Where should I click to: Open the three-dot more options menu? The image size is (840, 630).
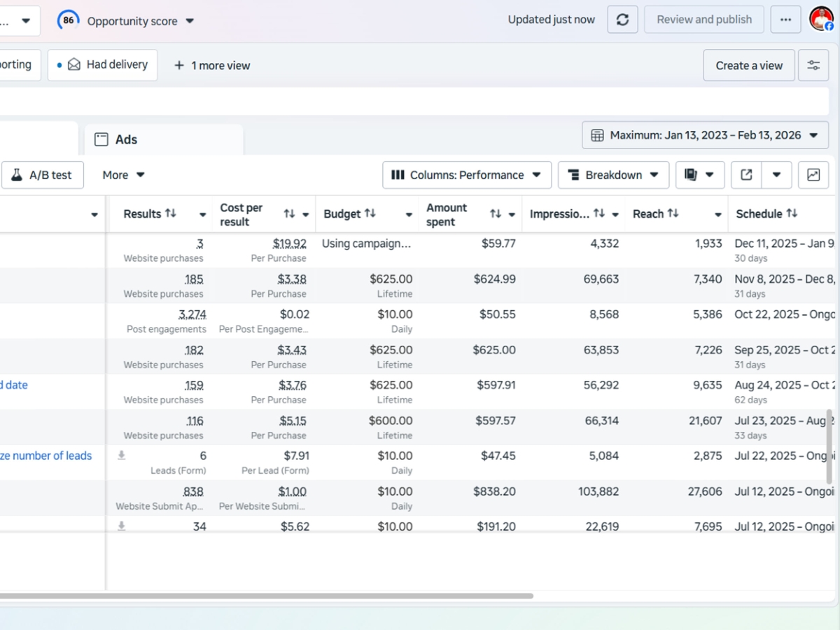coord(785,20)
